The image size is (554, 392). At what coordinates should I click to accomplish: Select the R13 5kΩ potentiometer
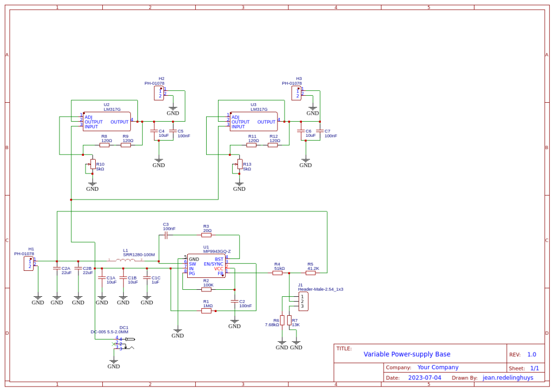pos(240,164)
